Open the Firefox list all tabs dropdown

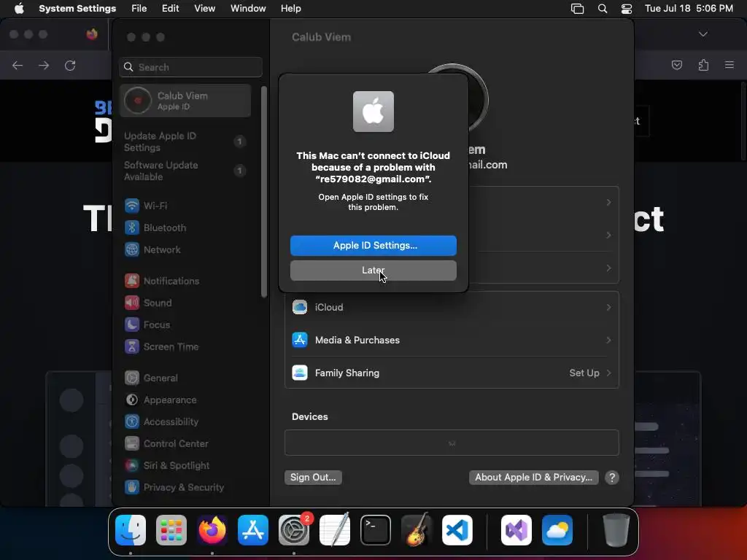(703, 34)
